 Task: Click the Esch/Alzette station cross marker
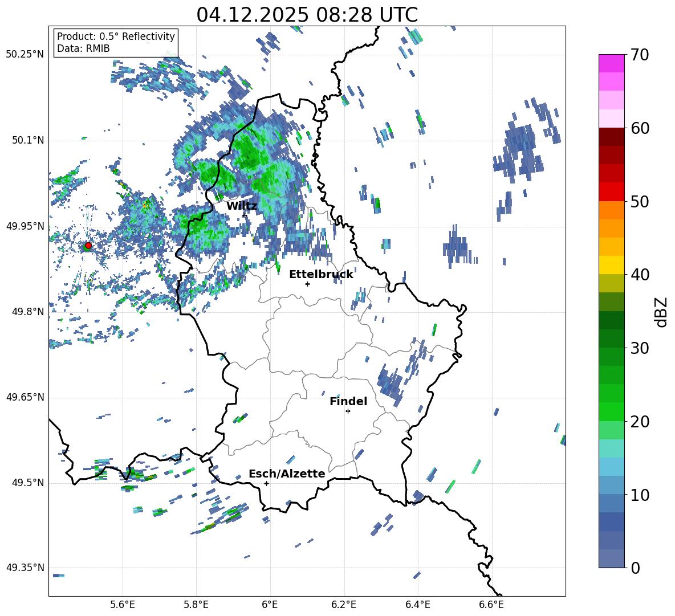[x=266, y=483]
